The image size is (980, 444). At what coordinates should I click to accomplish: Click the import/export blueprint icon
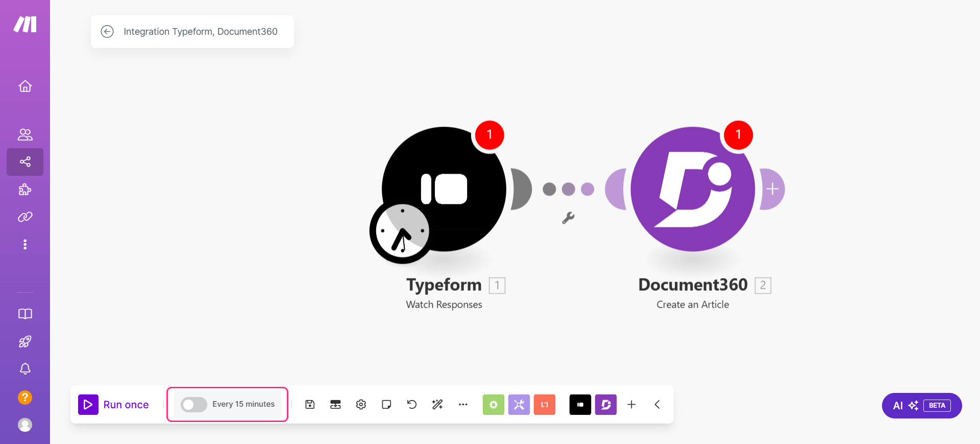pos(335,405)
